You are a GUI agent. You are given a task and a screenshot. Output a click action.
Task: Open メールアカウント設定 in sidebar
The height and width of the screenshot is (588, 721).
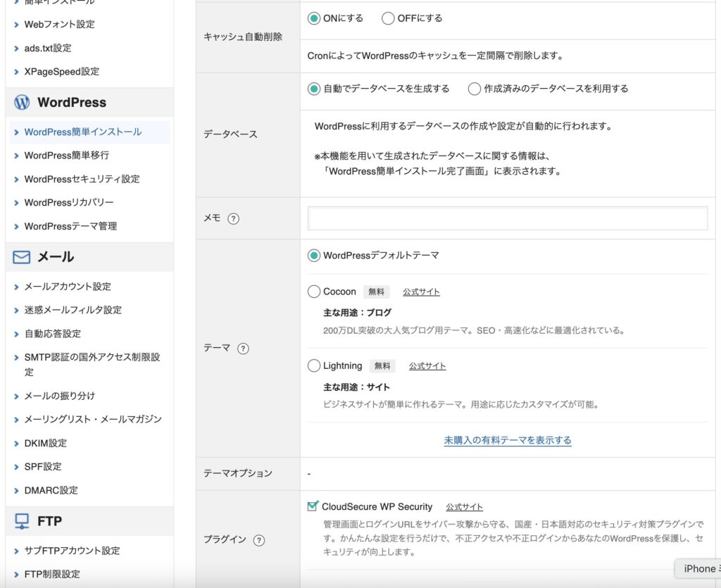pyautogui.click(x=68, y=287)
